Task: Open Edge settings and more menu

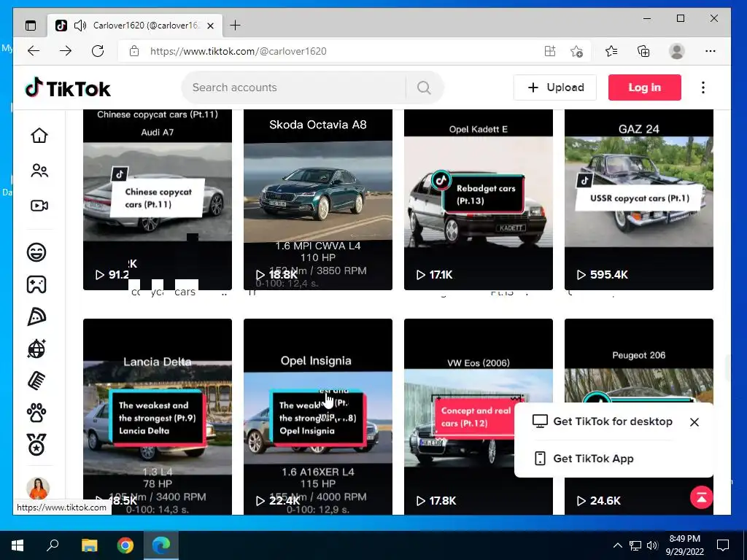Action: [x=711, y=51]
